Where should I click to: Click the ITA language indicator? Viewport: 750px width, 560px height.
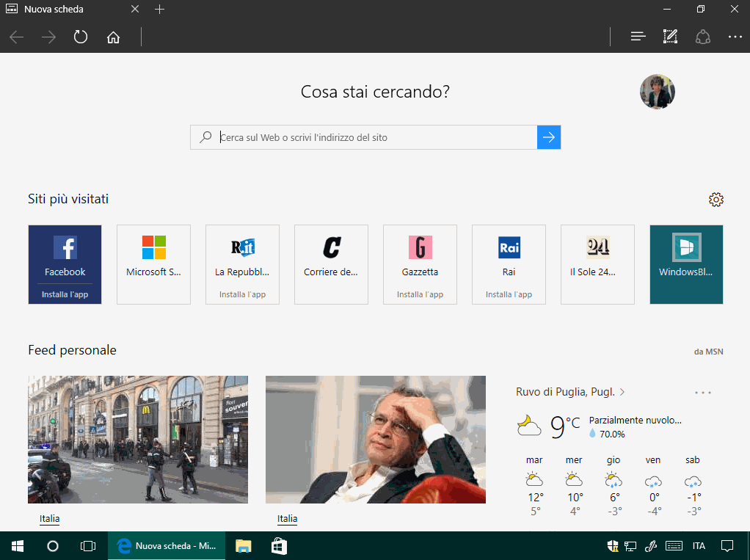(x=699, y=545)
